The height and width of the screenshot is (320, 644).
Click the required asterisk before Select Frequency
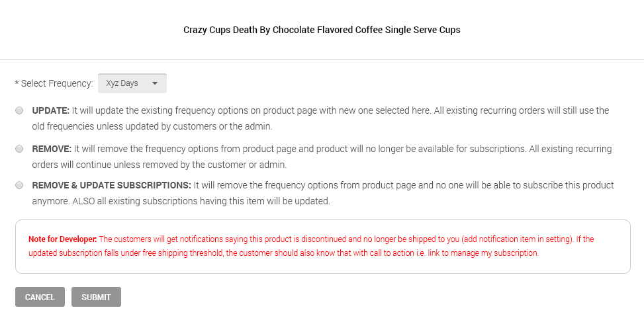pyautogui.click(x=17, y=83)
